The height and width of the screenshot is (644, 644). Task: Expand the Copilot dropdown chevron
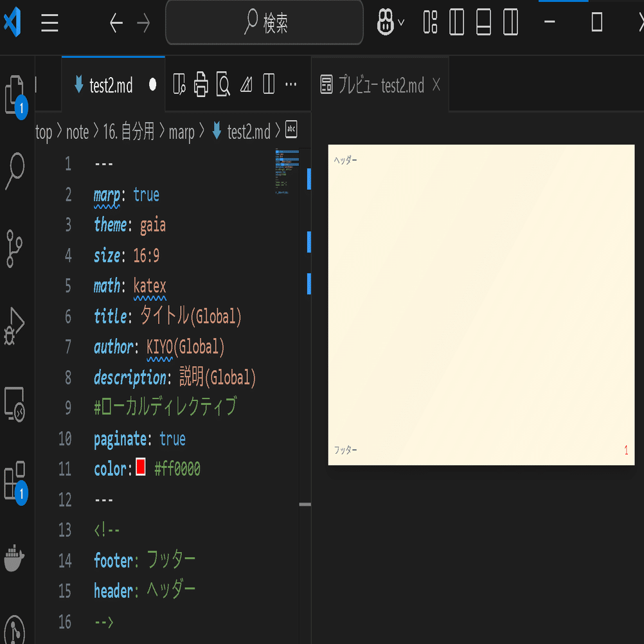(x=401, y=22)
